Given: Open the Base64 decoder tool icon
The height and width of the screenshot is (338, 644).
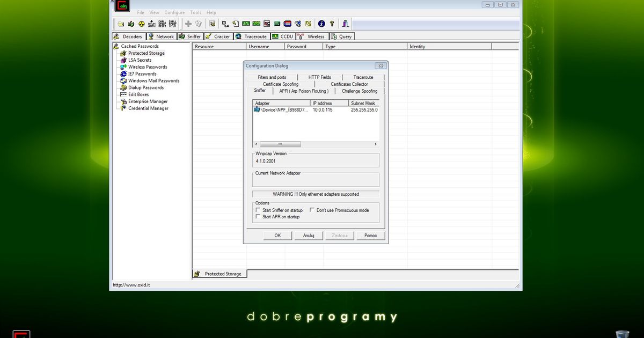Looking at the screenshot, I should tap(226, 24).
